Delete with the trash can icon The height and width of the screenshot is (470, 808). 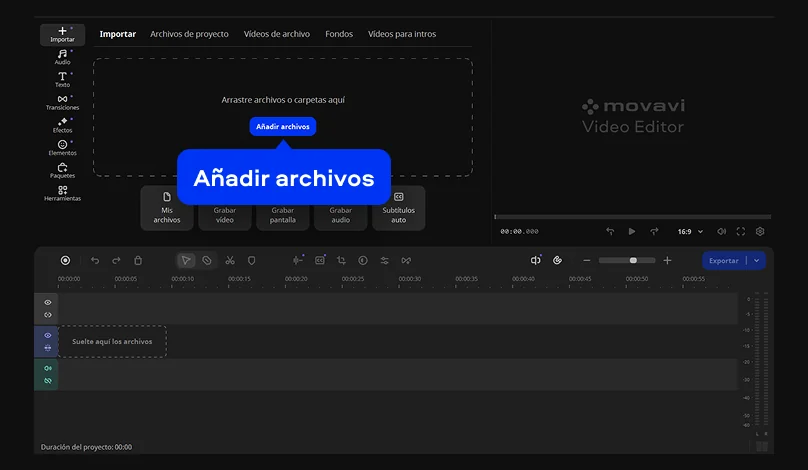point(138,260)
